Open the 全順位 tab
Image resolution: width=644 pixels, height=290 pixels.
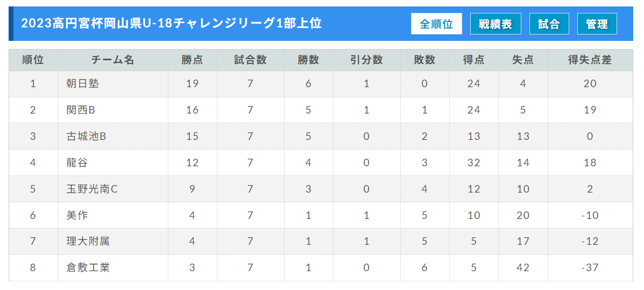click(x=436, y=24)
